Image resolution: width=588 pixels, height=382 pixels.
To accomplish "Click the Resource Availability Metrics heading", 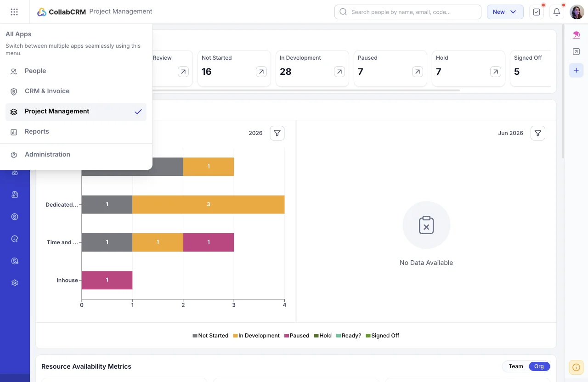I will click(x=86, y=366).
